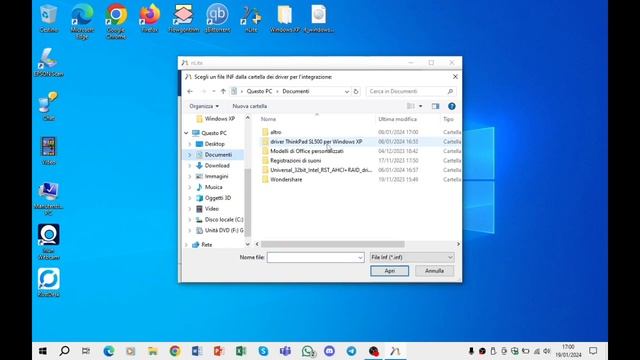
Task: Open the Organizza menu
Action: tap(204, 106)
